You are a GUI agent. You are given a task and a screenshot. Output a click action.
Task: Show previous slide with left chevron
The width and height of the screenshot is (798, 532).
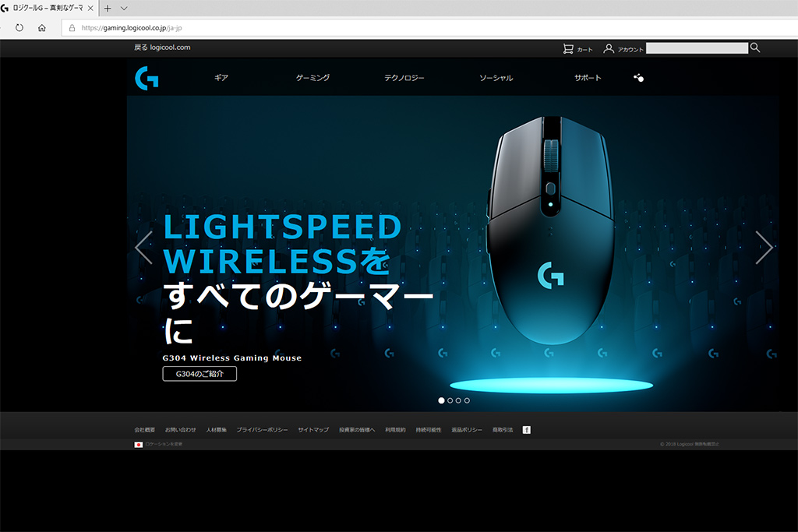click(x=144, y=248)
